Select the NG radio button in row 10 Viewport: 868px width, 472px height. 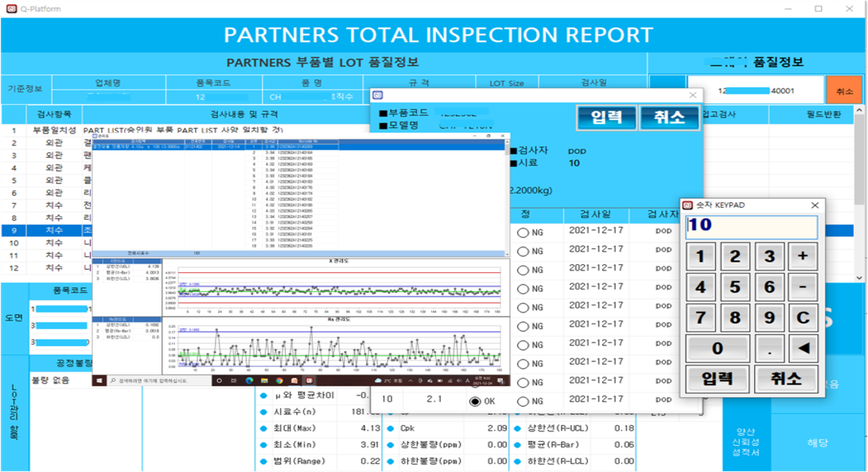point(523,401)
